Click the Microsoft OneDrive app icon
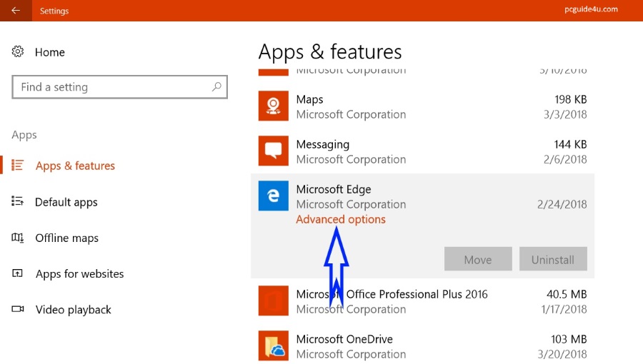This screenshot has width=643, height=364. (x=273, y=346)
